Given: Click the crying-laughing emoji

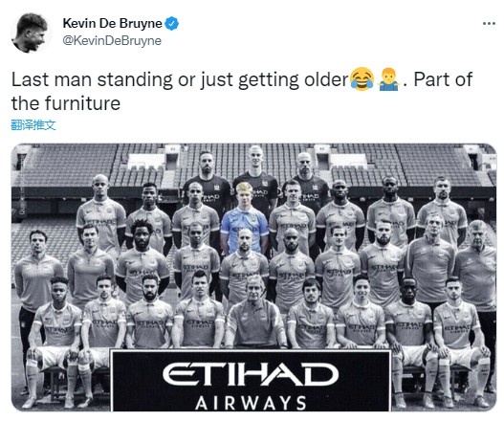Looking at the screenshot, I should (x=362, y=79).
